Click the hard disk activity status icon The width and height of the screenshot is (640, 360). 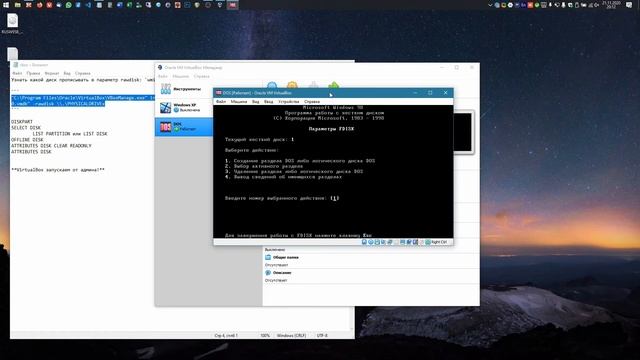(364, 242)
